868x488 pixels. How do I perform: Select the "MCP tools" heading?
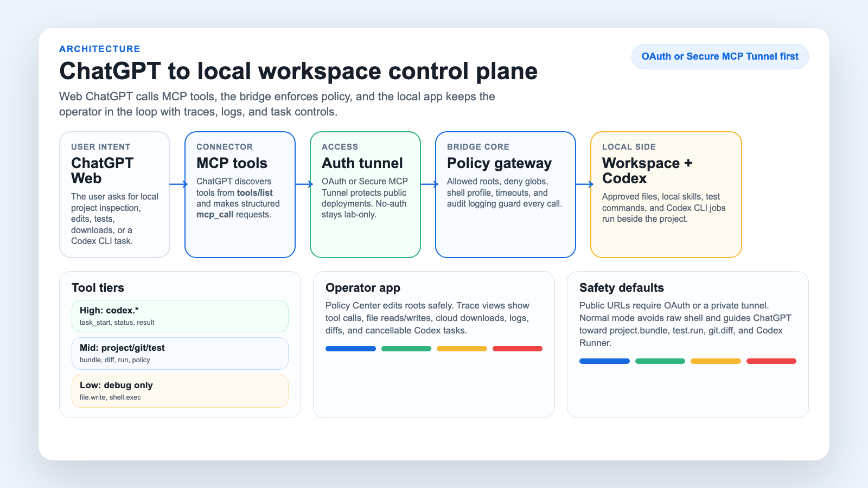(x=232, y=163)
